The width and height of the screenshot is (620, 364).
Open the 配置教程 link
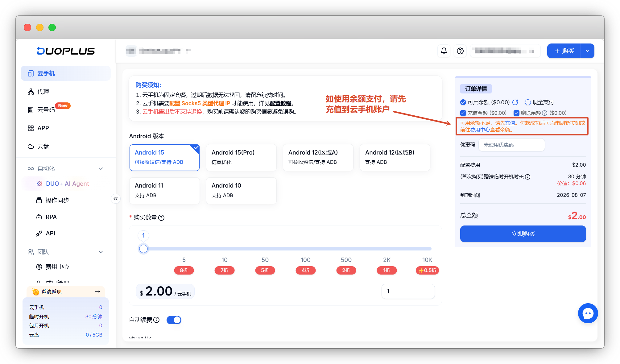tap(280, 103)
